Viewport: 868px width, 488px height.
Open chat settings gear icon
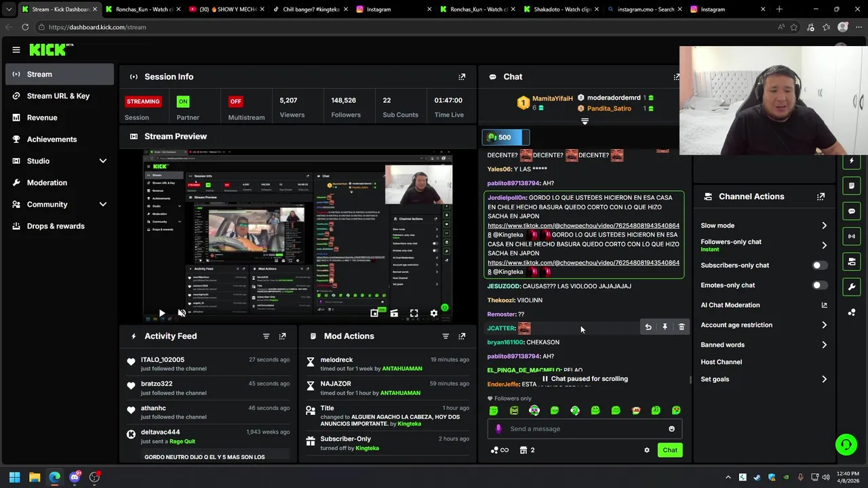[x=646, y=450]
